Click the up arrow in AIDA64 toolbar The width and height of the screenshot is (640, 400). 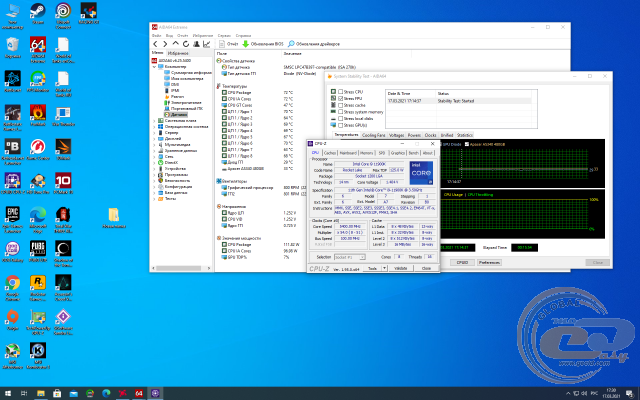[176, 44]
